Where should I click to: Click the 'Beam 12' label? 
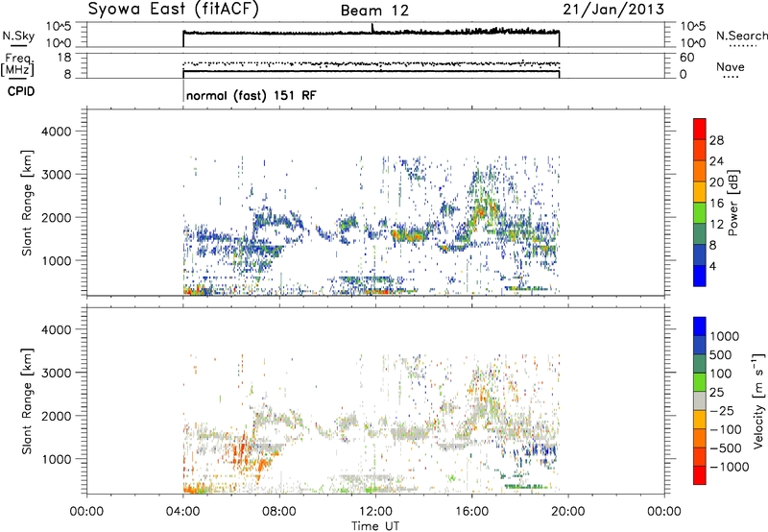point(374,11)
